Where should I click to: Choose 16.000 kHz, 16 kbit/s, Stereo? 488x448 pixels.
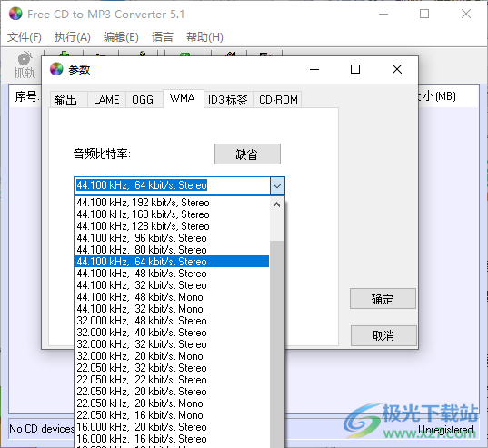pos(172,439)
